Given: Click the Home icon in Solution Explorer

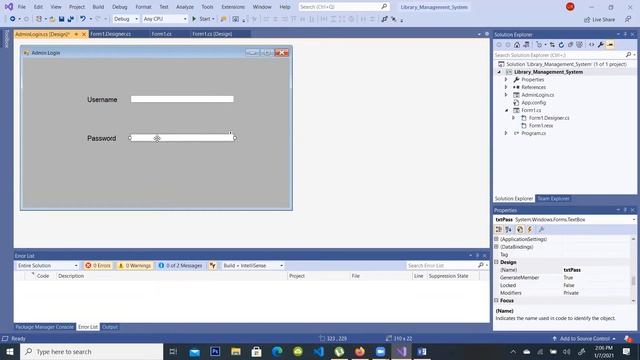Looking at the screenshot, I should tap(517, 45).
